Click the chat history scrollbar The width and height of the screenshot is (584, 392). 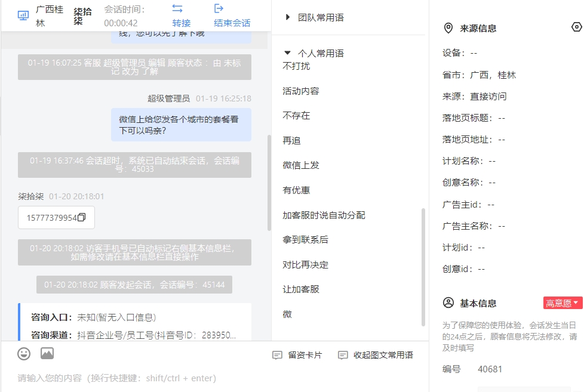click(269, 183)
